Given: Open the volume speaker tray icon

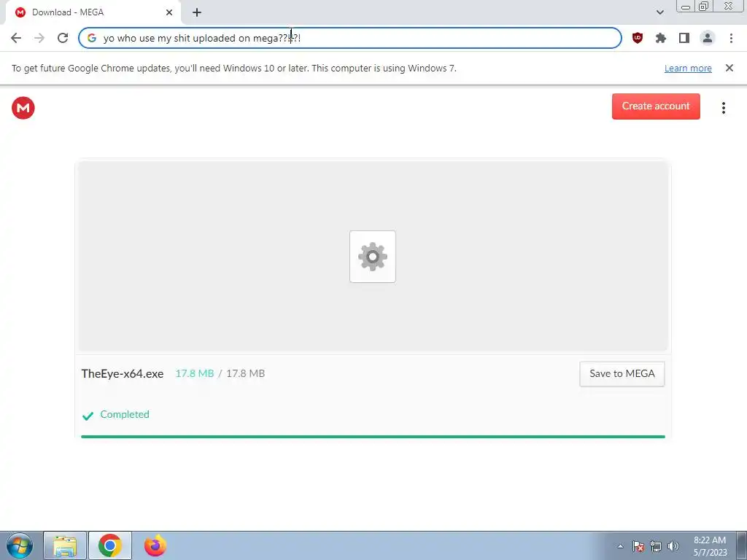Looking at the screenshot, I should pyautogui.click(x=673, y=546).
